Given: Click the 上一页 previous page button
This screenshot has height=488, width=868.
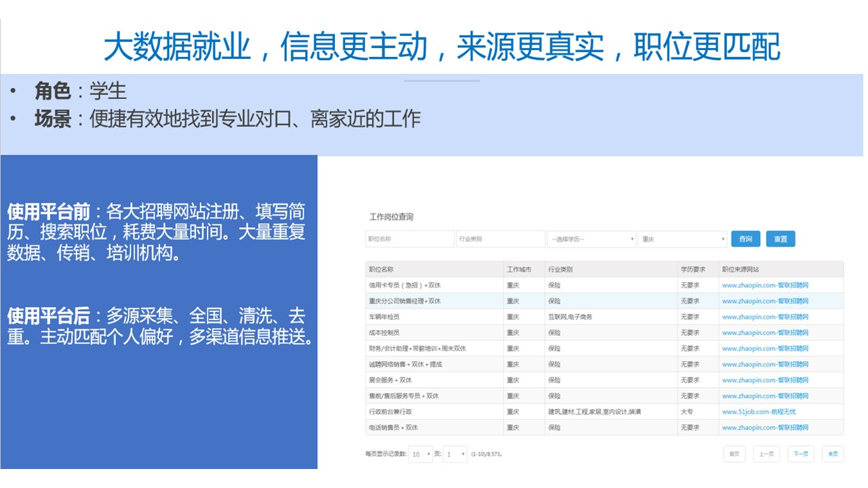Looking at the screenshot, I should [x=766, y=454].
